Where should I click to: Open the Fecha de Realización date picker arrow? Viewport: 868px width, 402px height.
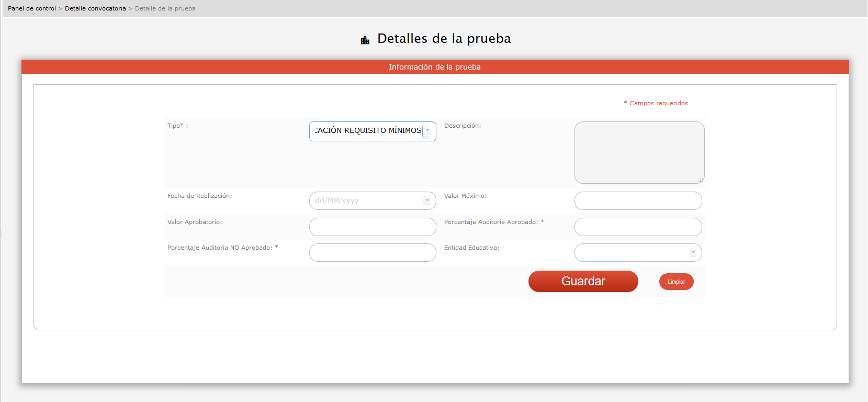427,200
